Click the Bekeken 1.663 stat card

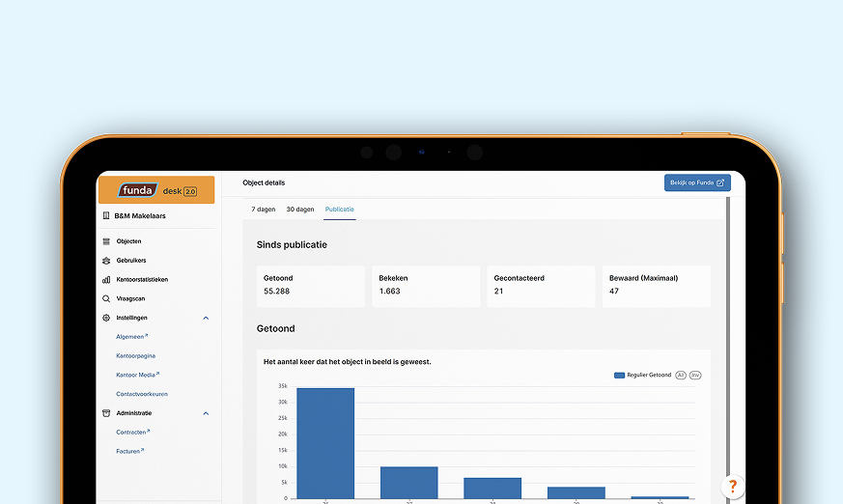[426, 287]
